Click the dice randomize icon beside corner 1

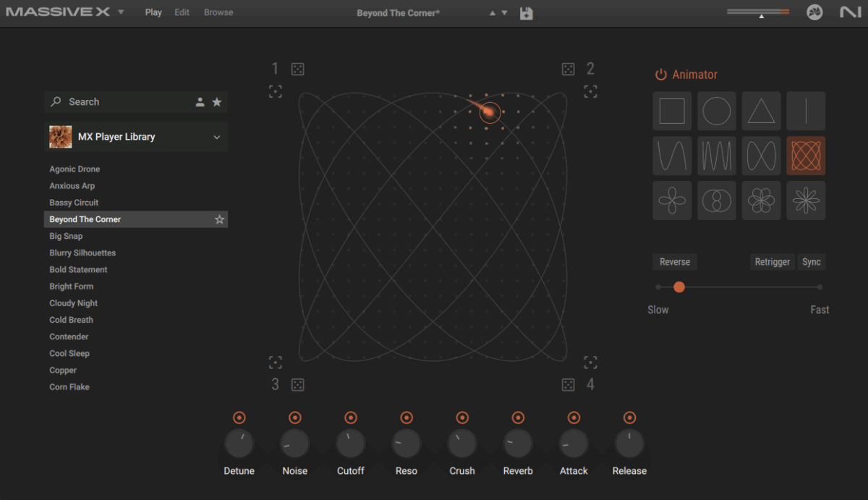click(297, 69)
